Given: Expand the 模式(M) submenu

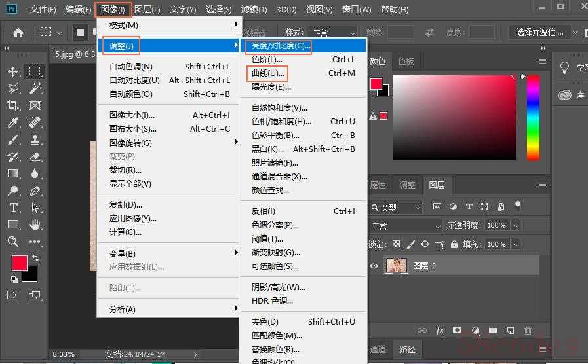Looking at the screenshot, I should 168,25.
